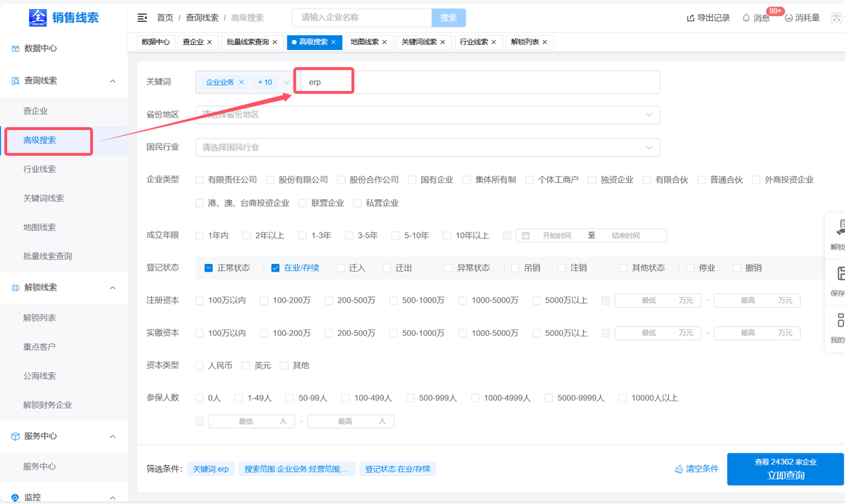Click the 立即查询 button

(x=785, y=470)
